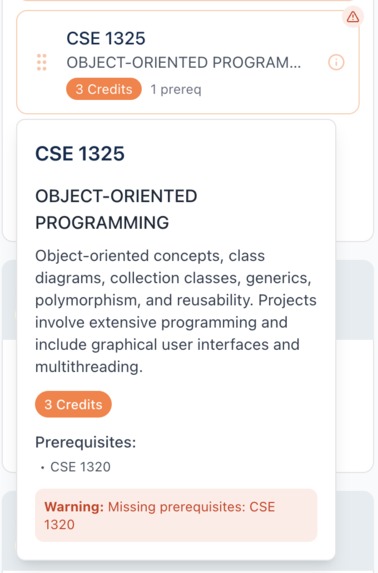This screenshot has height=573, width=378.
Task: Open course info via the circled i icon
Action: 336,62
